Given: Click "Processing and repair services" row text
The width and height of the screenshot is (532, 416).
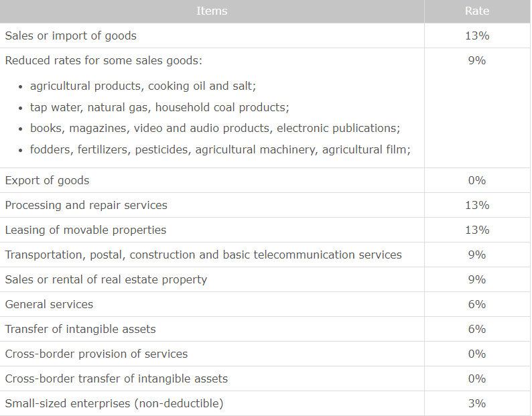Looking at the screenshot, I should pos(86,205).
